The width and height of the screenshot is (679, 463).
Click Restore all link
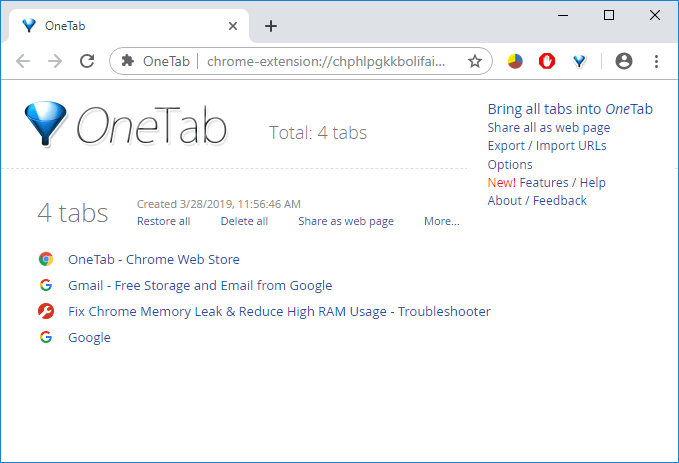[x=163, y=221]
